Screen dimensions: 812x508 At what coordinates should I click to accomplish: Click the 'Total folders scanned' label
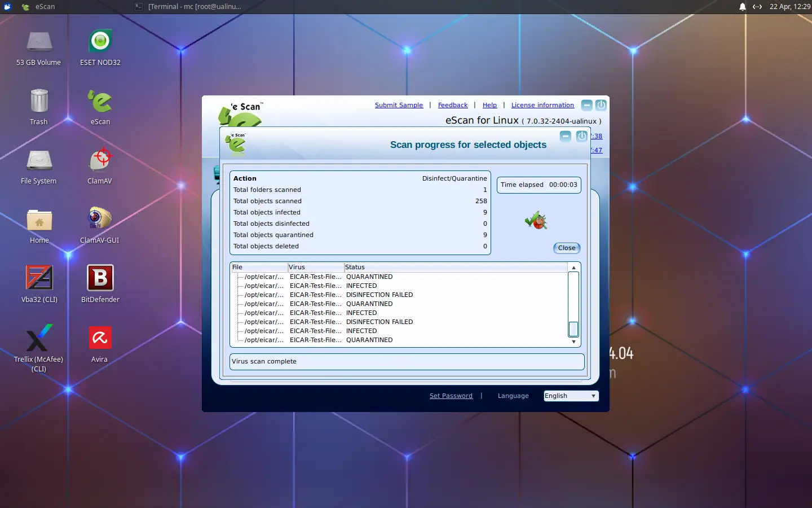pyautogui.click(x=267, y=190)
